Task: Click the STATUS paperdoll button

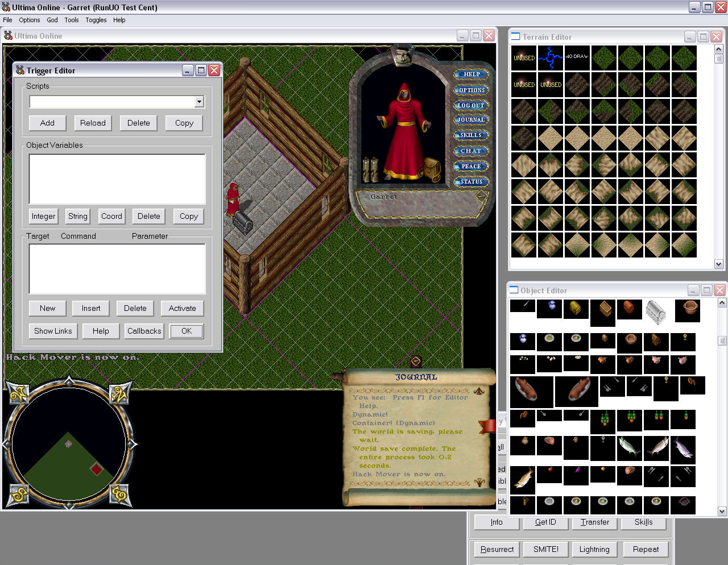Action: pyautogui.click(x=471, y=182)
